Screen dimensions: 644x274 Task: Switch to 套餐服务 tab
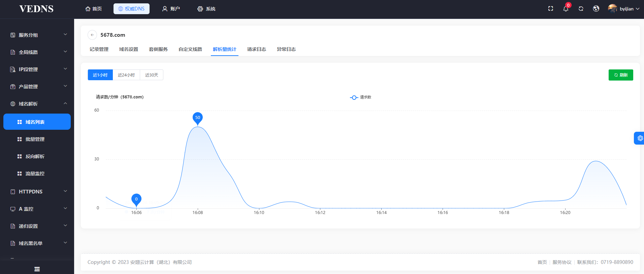click(158, 49)
